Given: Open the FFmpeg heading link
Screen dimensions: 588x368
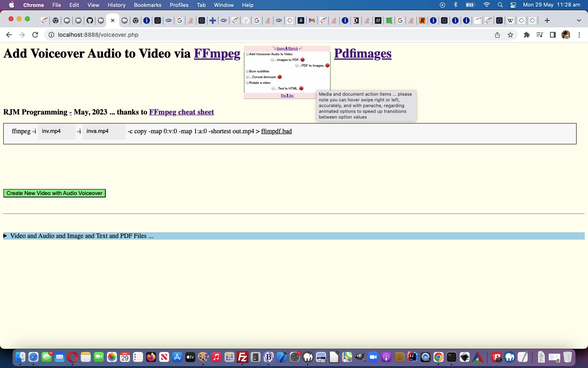Looking at the screenshot, I should tap(217, 54).
